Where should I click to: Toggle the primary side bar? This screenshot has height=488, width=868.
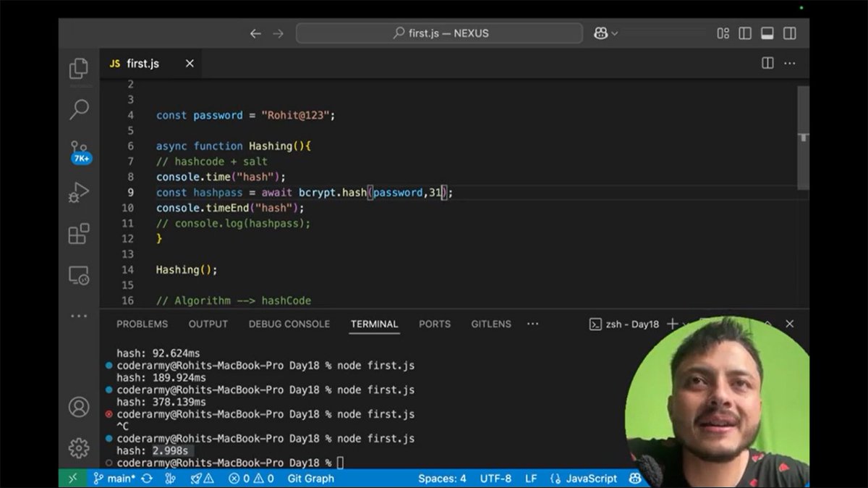point(745,33)
